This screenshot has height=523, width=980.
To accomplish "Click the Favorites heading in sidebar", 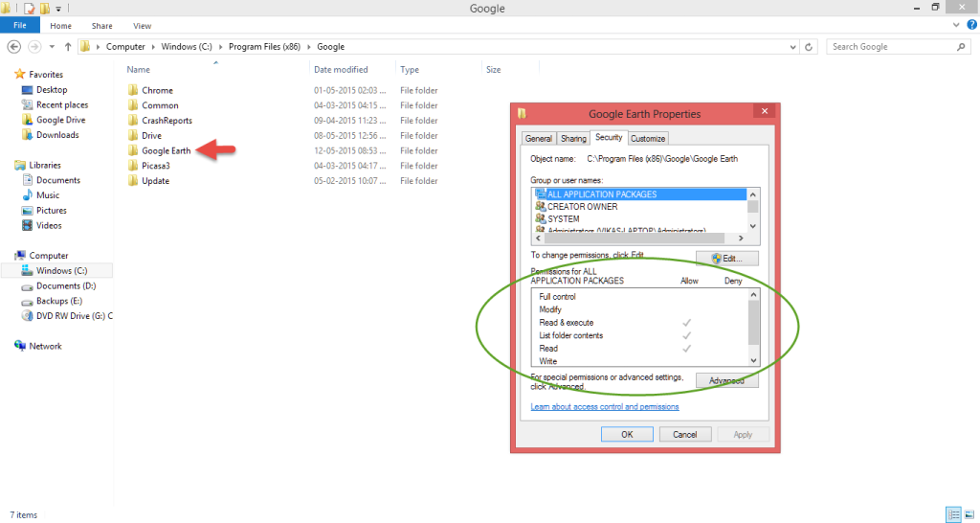I will (46, 75).
